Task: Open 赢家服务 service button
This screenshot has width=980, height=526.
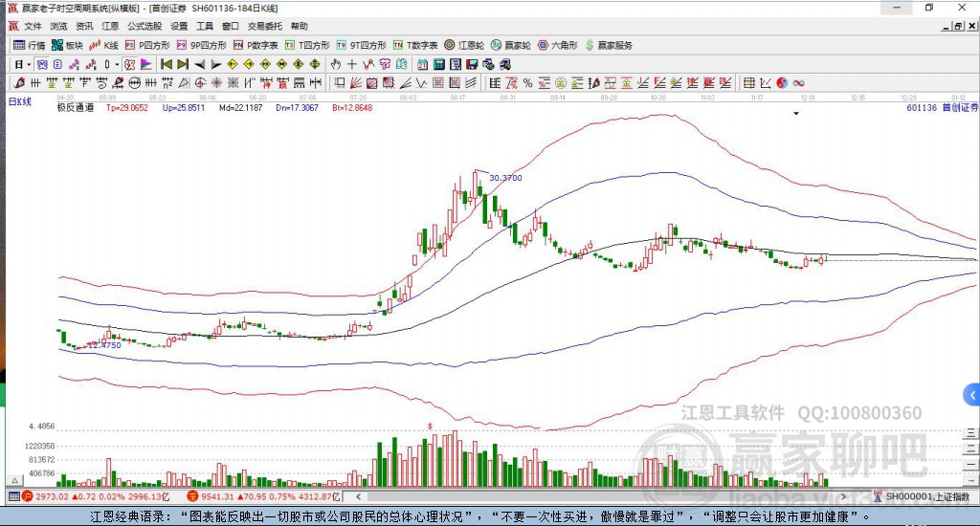Action: coord(609,45)
